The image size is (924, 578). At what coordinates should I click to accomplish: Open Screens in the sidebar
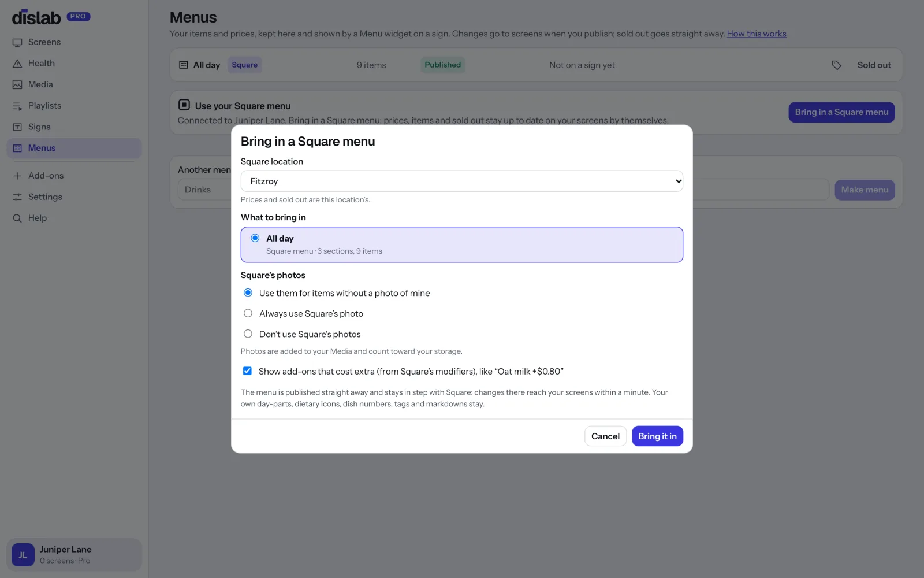coord(74,42)
